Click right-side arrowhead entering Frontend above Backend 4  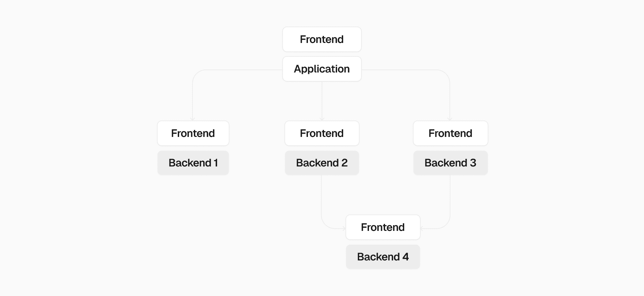(422, 229)
